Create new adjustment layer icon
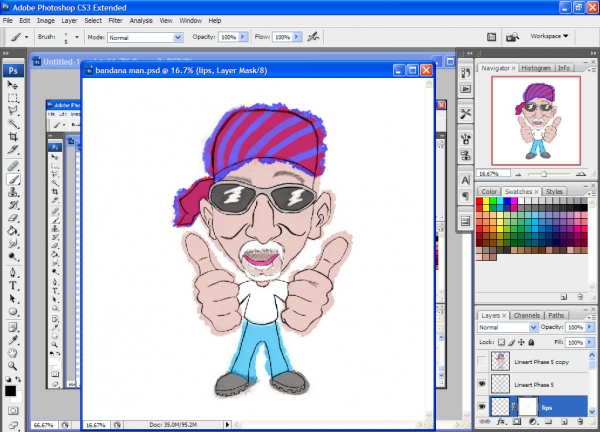This screenshot has height=432, width=600. click(x=533, y=422)
